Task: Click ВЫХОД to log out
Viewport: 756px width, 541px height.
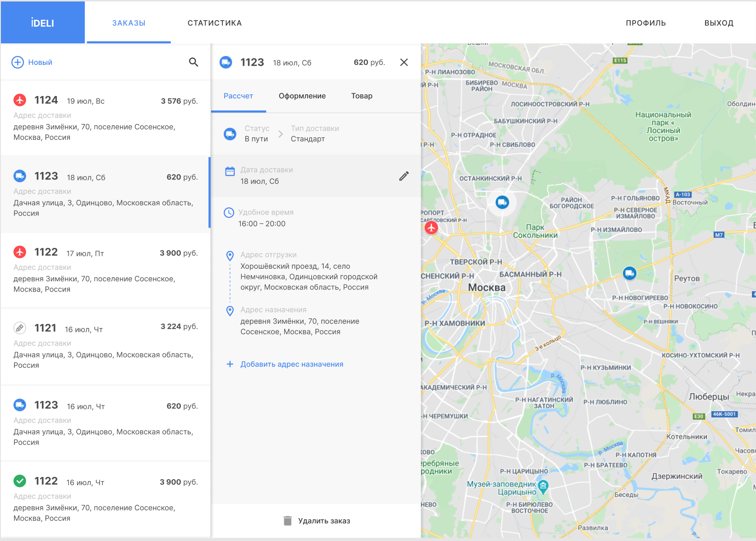Action: pos(719,23)
